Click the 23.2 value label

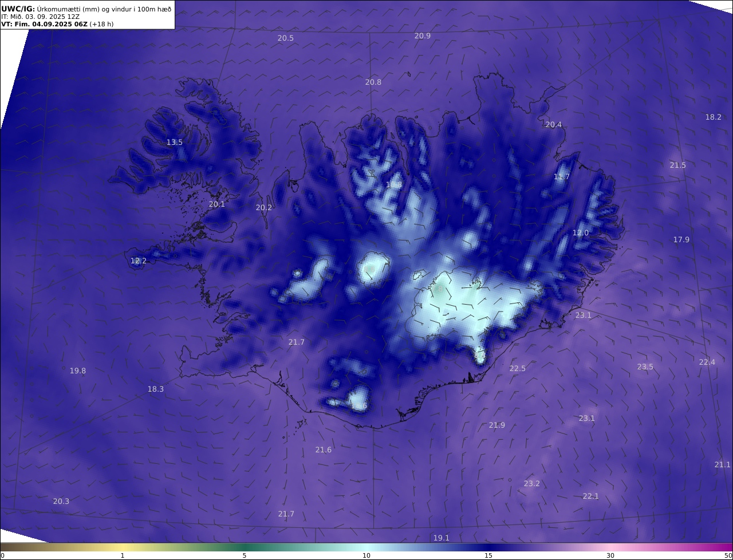532,484
